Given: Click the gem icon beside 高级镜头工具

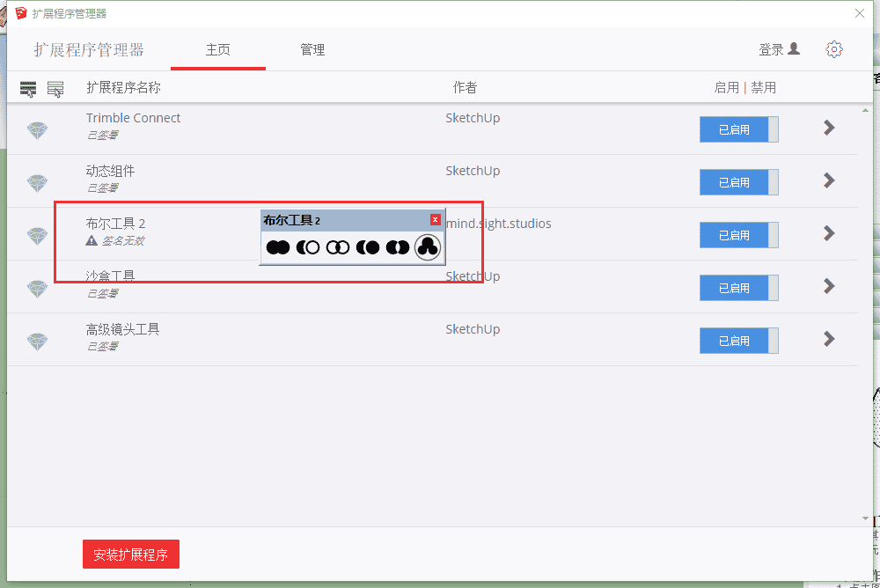Looking at the screenshot, I should click(38, 342).
